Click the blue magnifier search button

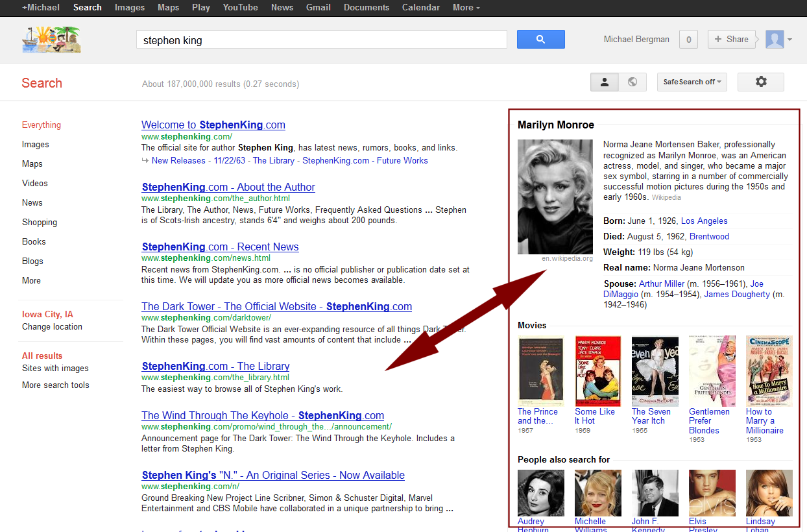540,40
